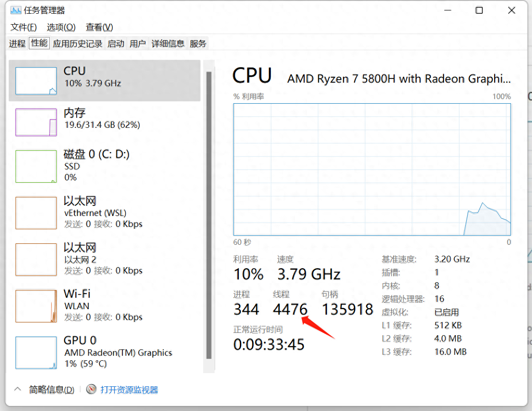
Task: Switch to the 进程 tab
Action: [17, 43]
